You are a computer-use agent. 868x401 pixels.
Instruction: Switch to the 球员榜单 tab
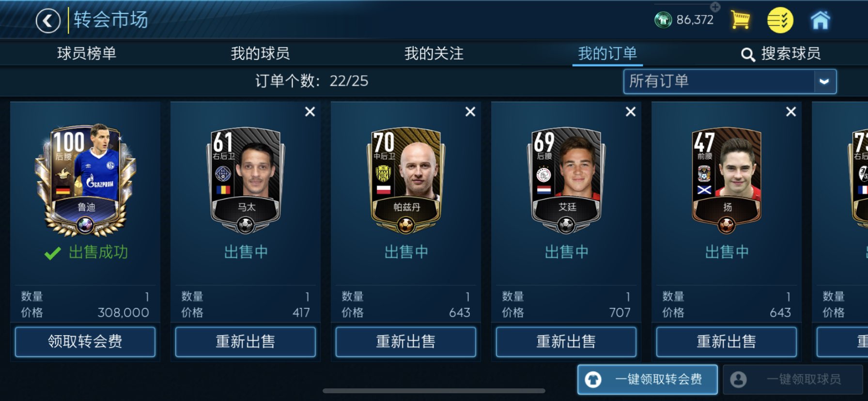(x=87, y=53)
